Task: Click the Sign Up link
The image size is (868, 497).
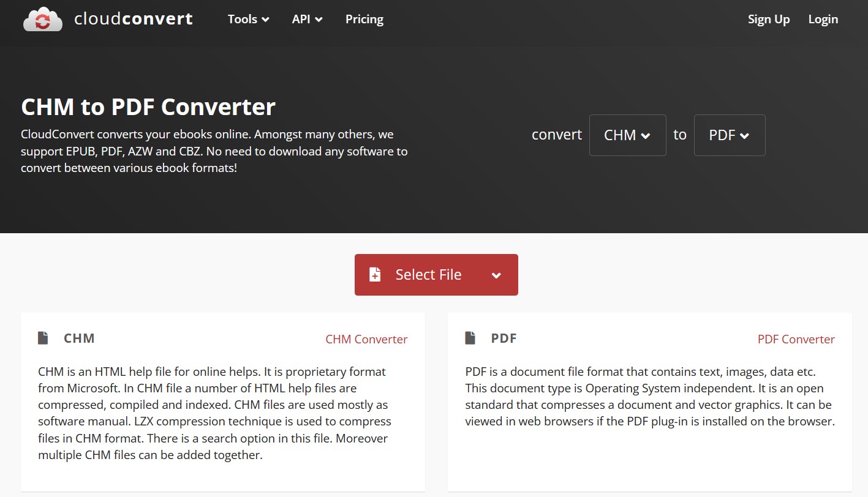Action: pos(769,20)
